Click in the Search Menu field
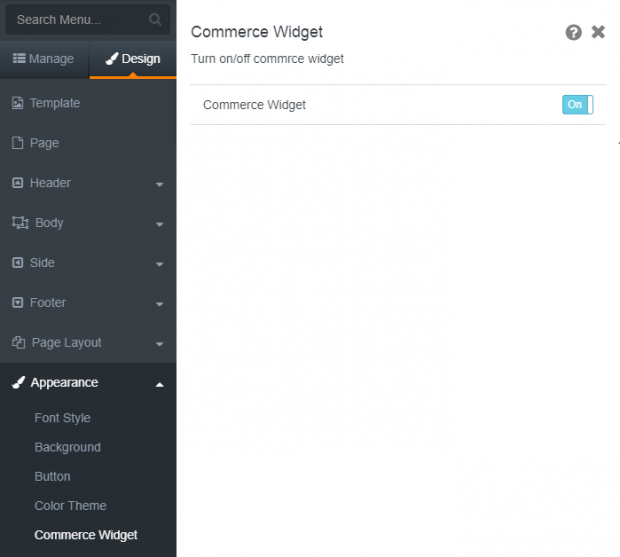 pyautogui.click(x=87, y=19)
